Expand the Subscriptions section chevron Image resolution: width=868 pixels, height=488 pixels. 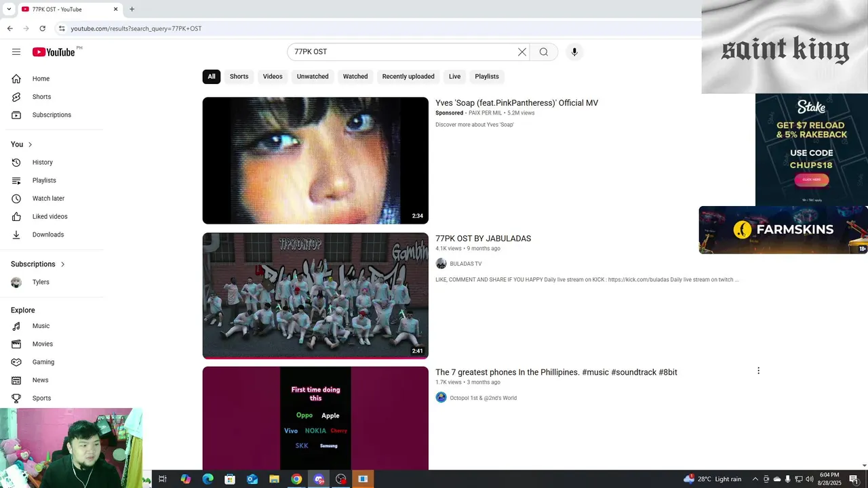[62, 264]
